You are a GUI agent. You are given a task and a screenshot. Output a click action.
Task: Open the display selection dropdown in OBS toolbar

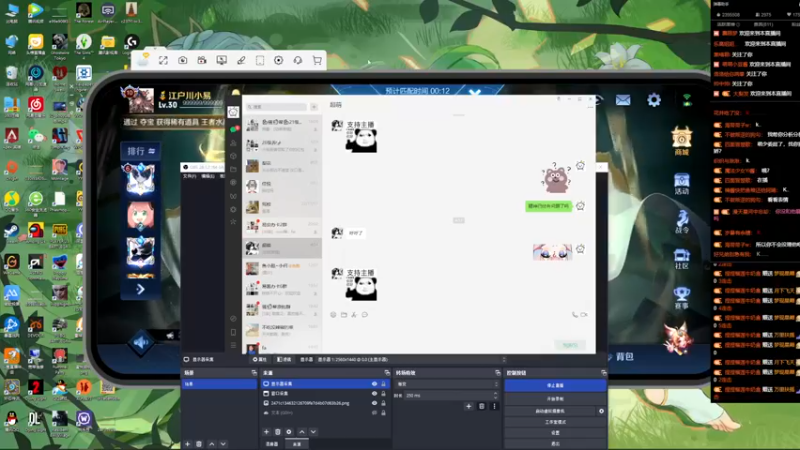pos(410,359)
